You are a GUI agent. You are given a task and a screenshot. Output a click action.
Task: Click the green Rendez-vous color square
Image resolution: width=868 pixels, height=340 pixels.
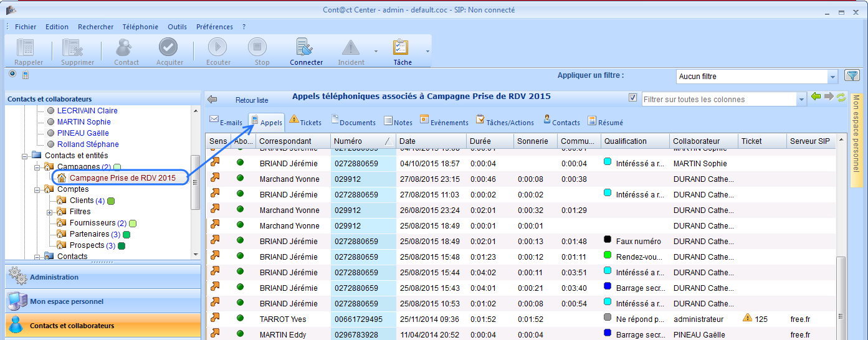coord(608,255)
